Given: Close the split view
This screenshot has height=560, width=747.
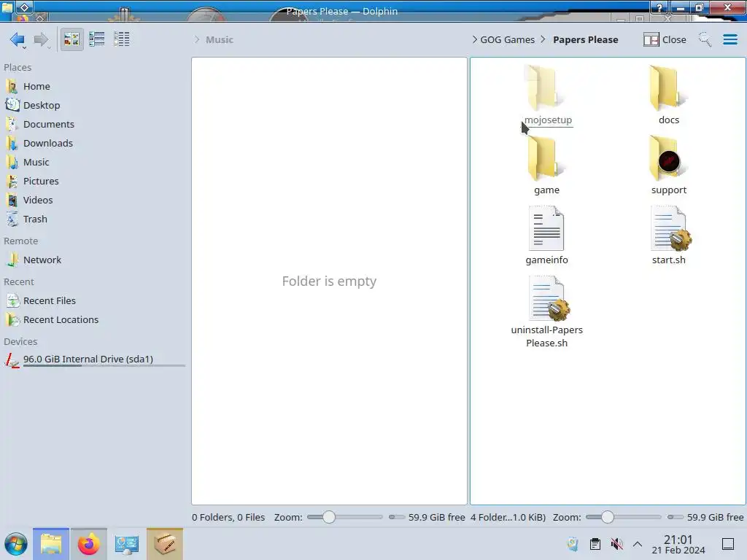Looking at the screenshot, I should [665, 39].
